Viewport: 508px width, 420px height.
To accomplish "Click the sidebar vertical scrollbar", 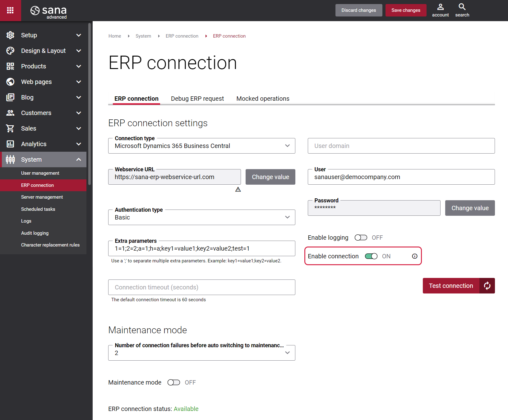I will coord(90,104).
